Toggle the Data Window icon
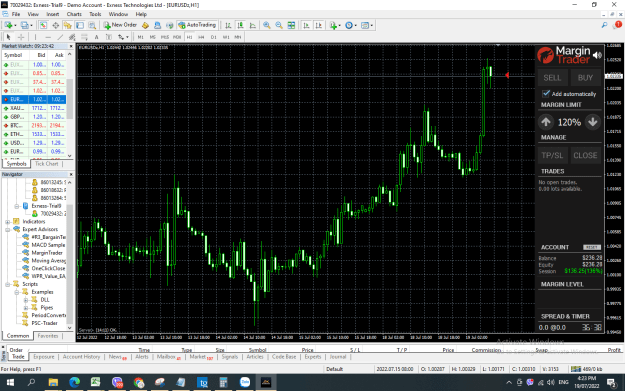Screen dimensions: 625x391 (x=55, y=25)
